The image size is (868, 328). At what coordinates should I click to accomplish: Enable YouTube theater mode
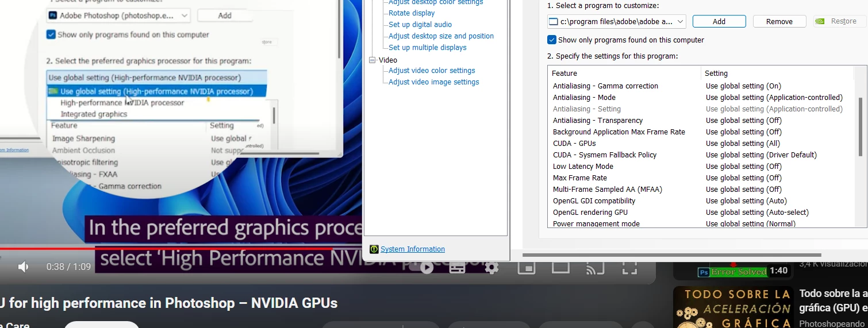(x=560, y=267)
